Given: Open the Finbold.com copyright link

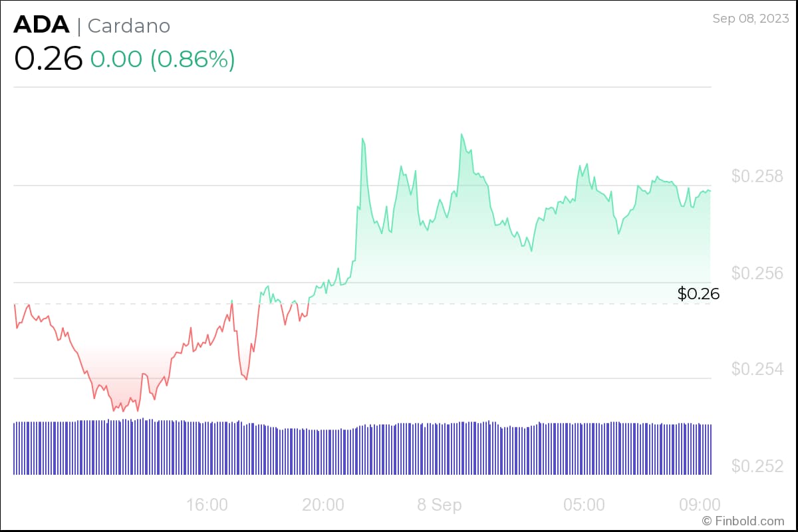Looking at the screenshot, I should point(743,521).
